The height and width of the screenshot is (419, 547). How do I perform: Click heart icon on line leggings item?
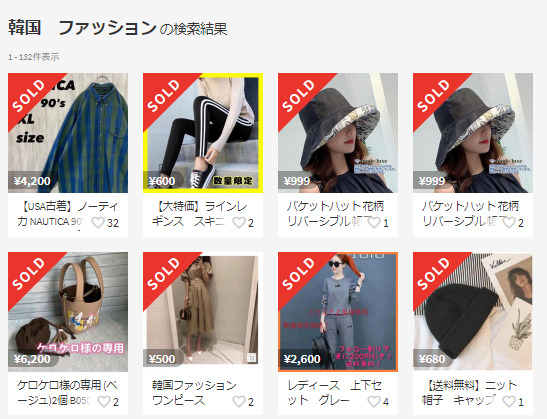tap(239, 222)
